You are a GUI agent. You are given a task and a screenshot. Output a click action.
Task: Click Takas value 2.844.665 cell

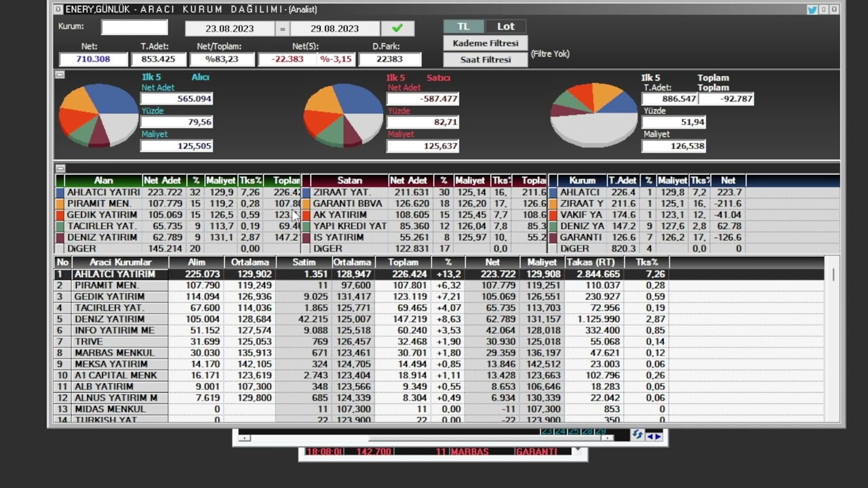tap(593, 274)
